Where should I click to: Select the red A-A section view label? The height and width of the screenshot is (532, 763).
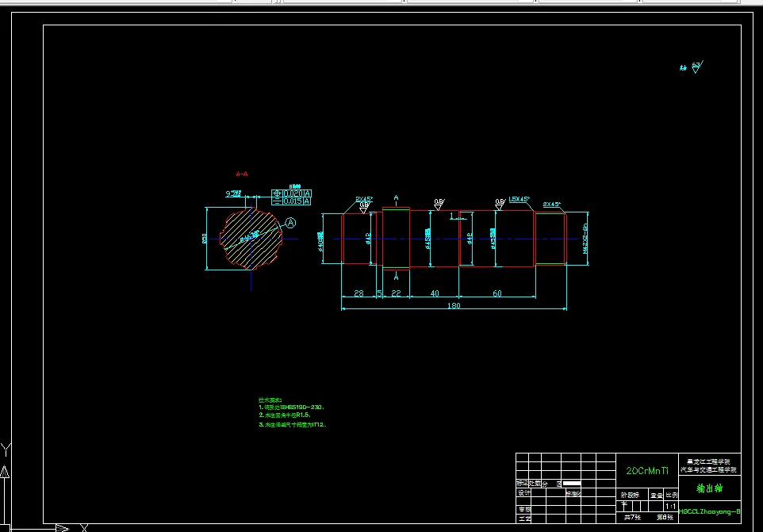tap(242, 174)
